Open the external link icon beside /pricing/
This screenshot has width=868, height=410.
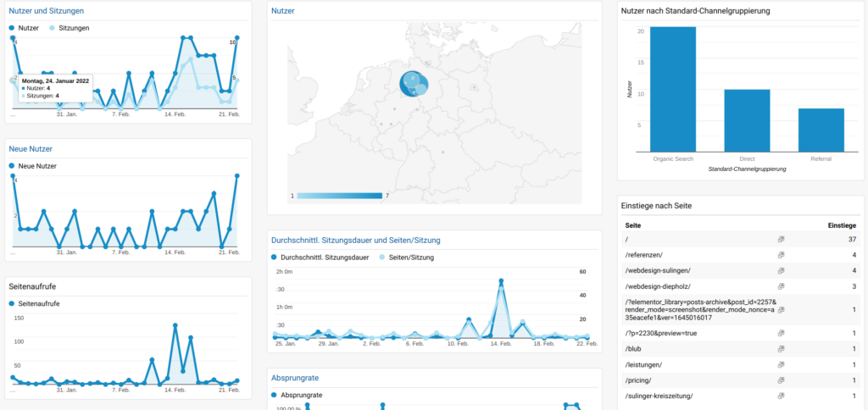click(781, 380)
